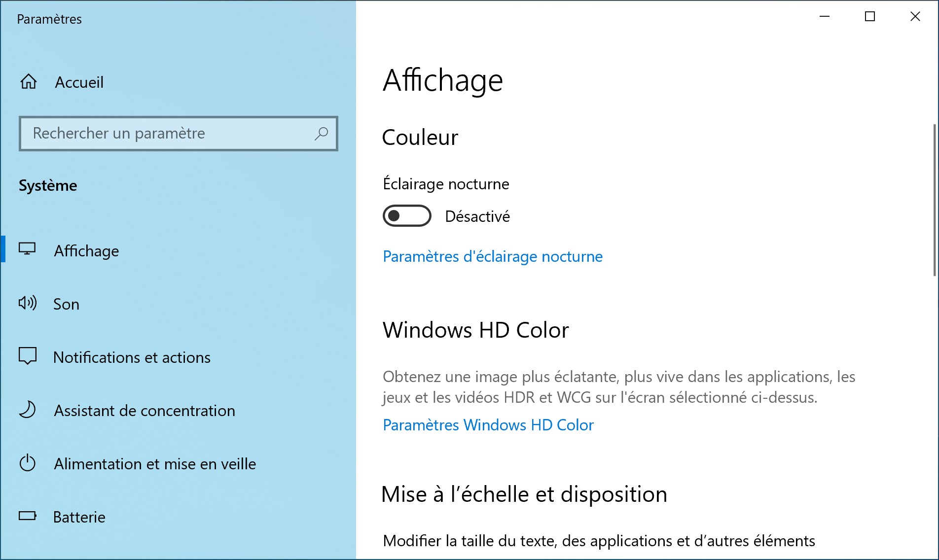
Task: Click the moon icon for Assistant de concentration
Action: [x=27, y=410]
